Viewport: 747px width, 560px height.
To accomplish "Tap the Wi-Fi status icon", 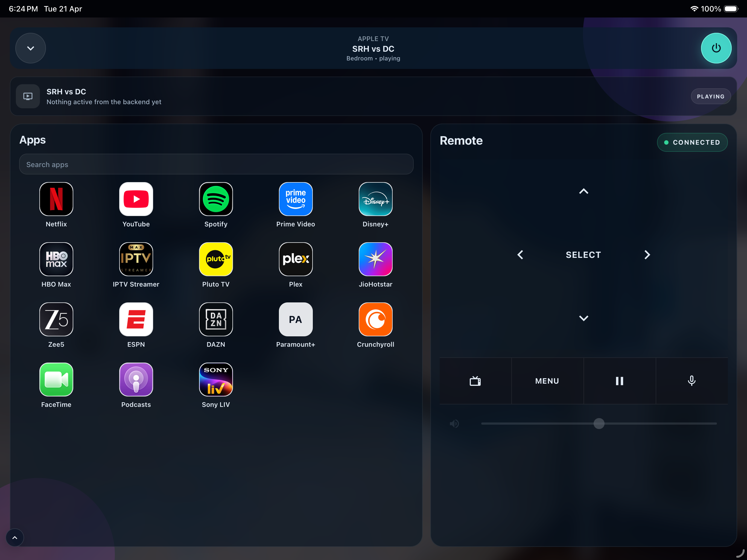I will point(694,9).
